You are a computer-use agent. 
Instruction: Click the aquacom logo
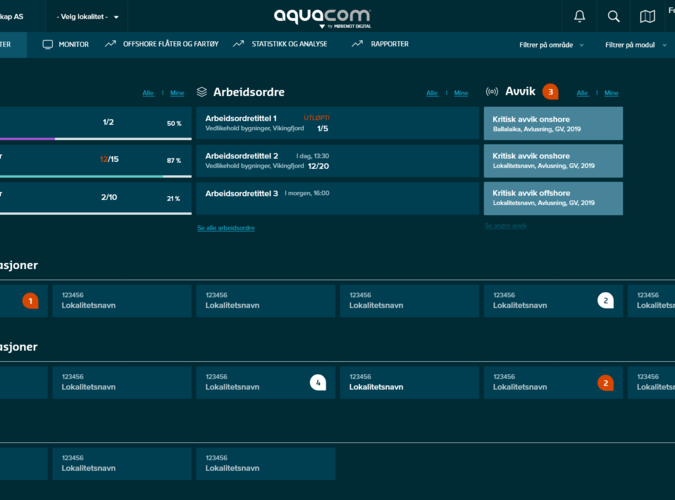pos(322,18)
